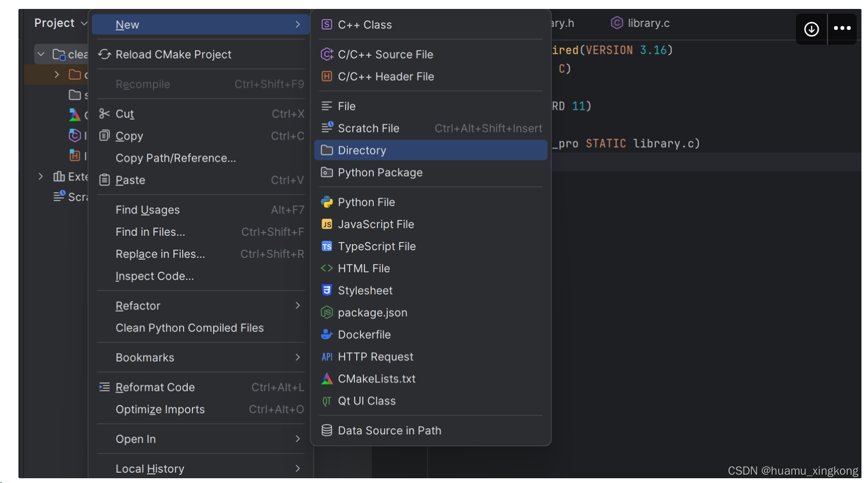Click the C/C++ Header File icon
Viewport: 868px width, 483px height.
326,76
